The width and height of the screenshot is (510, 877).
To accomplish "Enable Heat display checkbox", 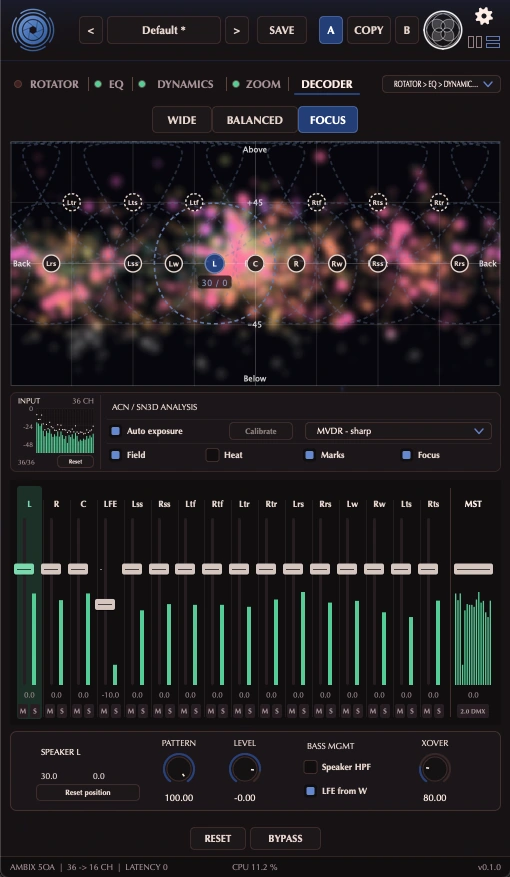I will point(212,455).
